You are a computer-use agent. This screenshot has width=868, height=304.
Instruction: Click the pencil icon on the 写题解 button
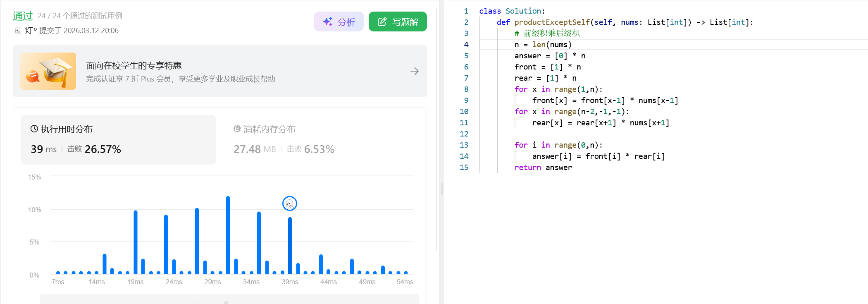[382, 22]
